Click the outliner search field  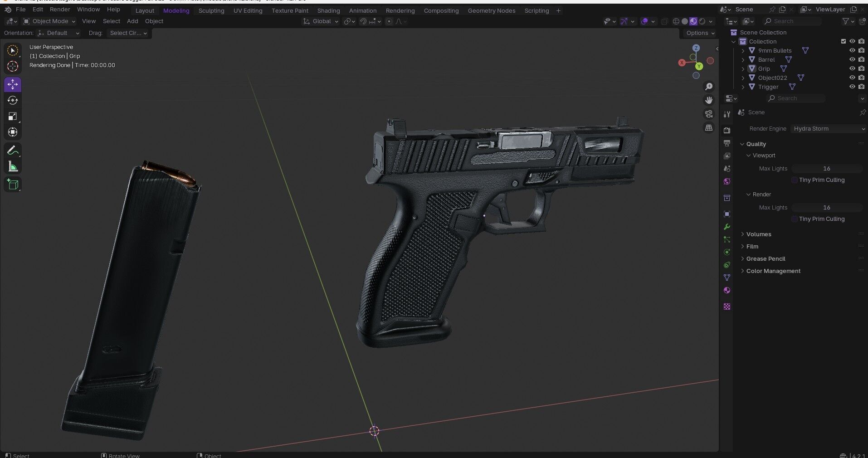[792, 21]
